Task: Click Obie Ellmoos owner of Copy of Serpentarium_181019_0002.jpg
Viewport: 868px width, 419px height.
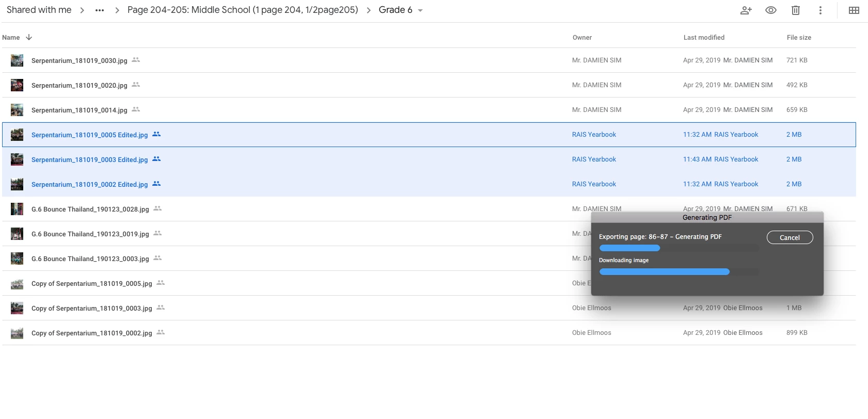Action: [x=591, y=333]
